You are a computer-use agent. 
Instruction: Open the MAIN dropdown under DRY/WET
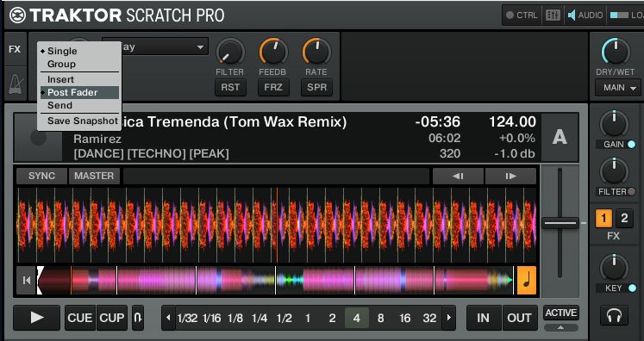pyautogui.click(x=617, y=88)
